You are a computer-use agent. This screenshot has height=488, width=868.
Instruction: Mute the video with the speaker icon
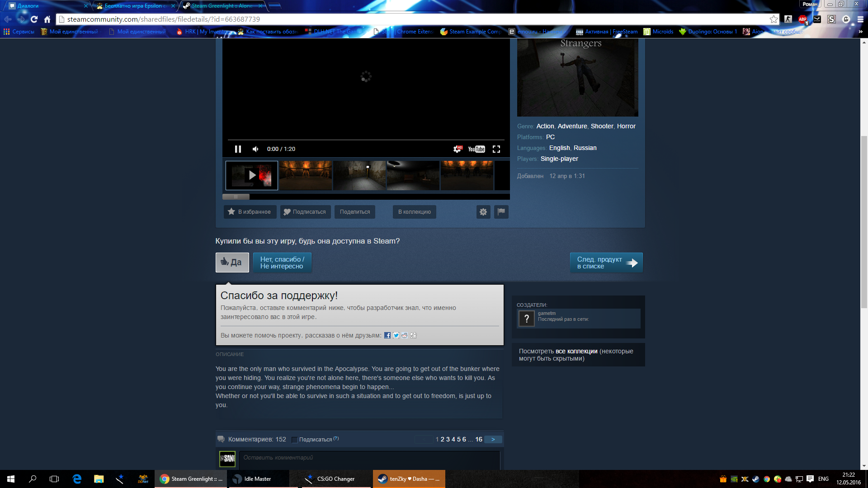255,149
